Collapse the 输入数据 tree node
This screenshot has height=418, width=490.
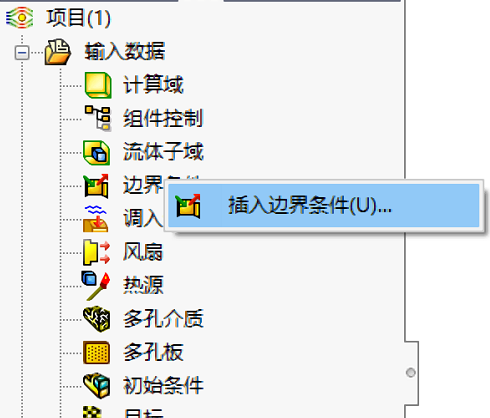point(22,53)
